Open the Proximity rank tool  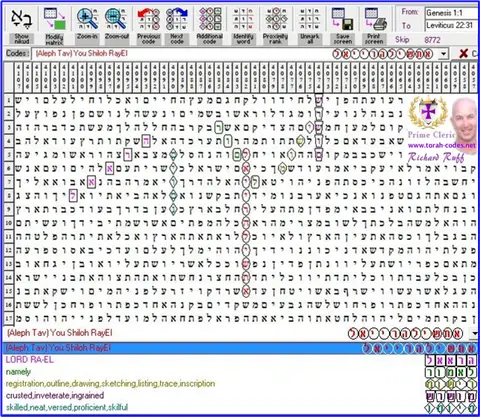275,25
